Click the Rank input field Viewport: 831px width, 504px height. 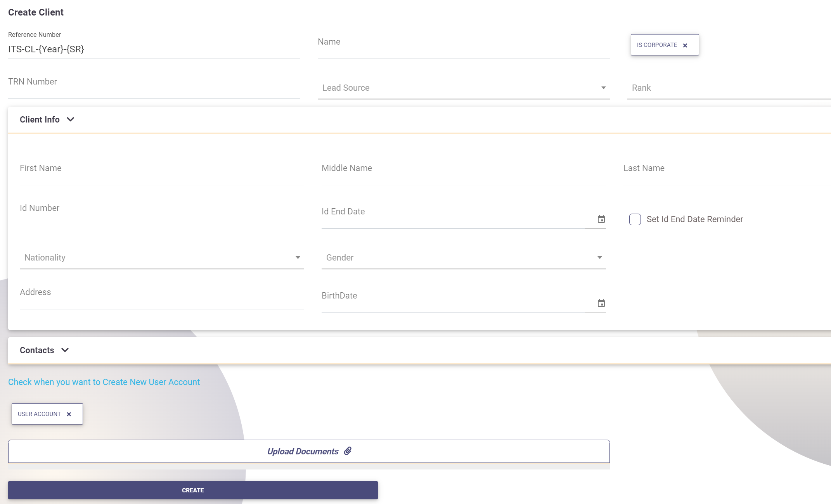point(729,88)
